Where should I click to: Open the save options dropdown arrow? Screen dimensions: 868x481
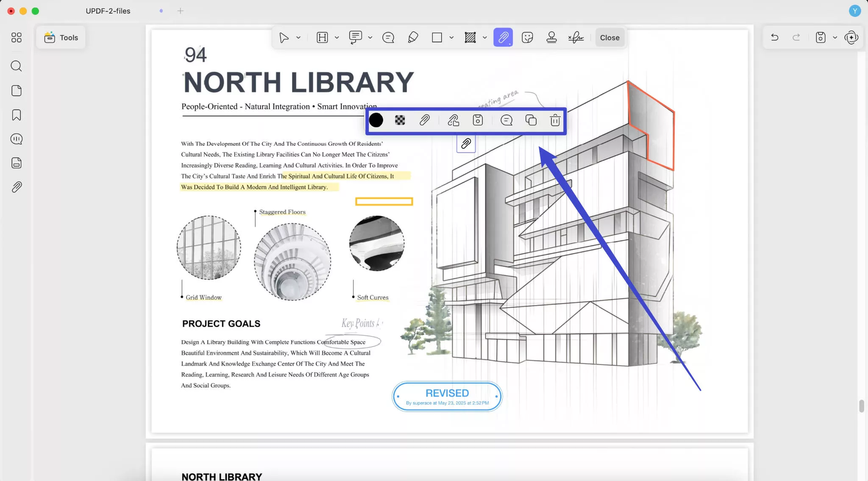[x=835, y=38]
